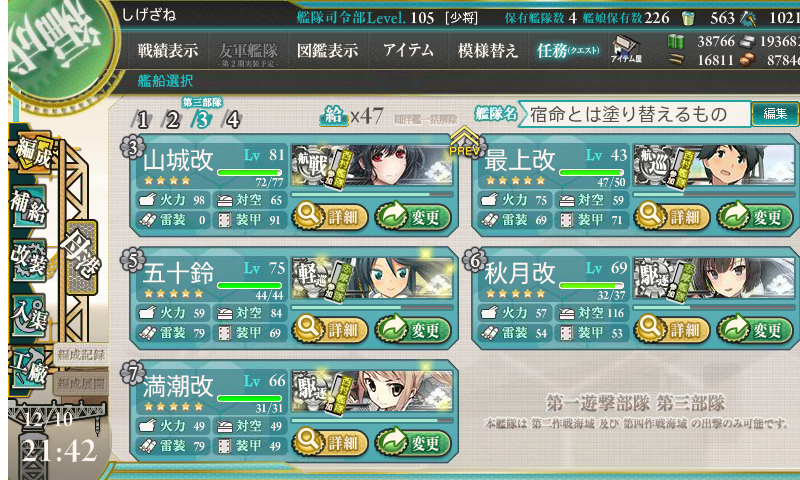The height and width of the screenshot is (480, 800).
Task: Click 詳細 details for 山城改
Action: [330, 217]
